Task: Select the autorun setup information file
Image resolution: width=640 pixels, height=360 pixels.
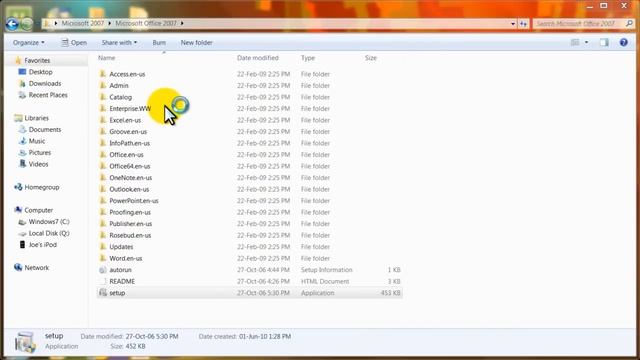Action: tap(250, 270)
